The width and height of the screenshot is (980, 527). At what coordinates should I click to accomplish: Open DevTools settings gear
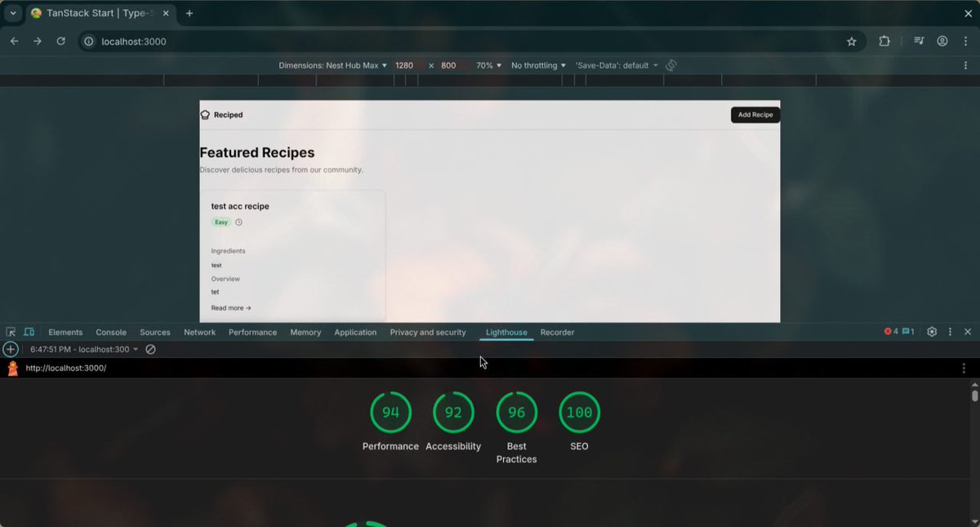pyautogui.click(x=932, y=333)
